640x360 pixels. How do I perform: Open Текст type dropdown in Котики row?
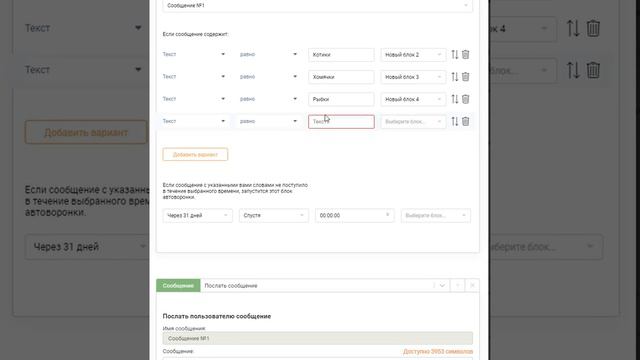click(194, 54)
